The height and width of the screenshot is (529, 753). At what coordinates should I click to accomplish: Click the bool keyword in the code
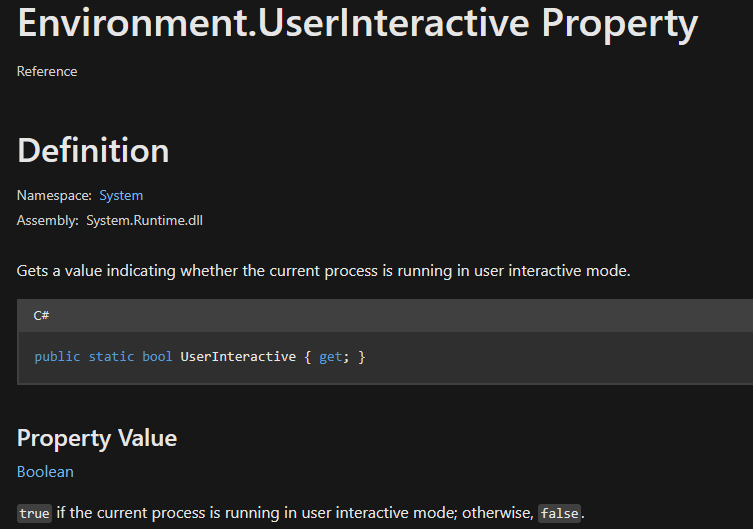pyautogui.click(x=157, y=357)
